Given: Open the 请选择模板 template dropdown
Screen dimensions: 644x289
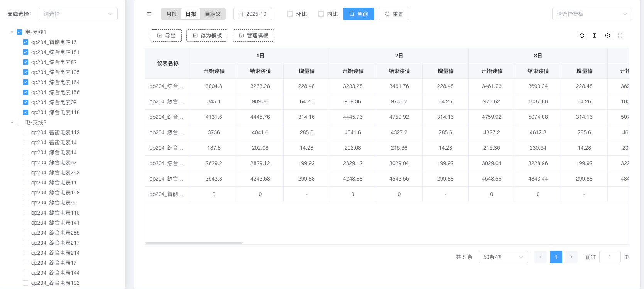Looking at the screenshot, I should point(592,14).
